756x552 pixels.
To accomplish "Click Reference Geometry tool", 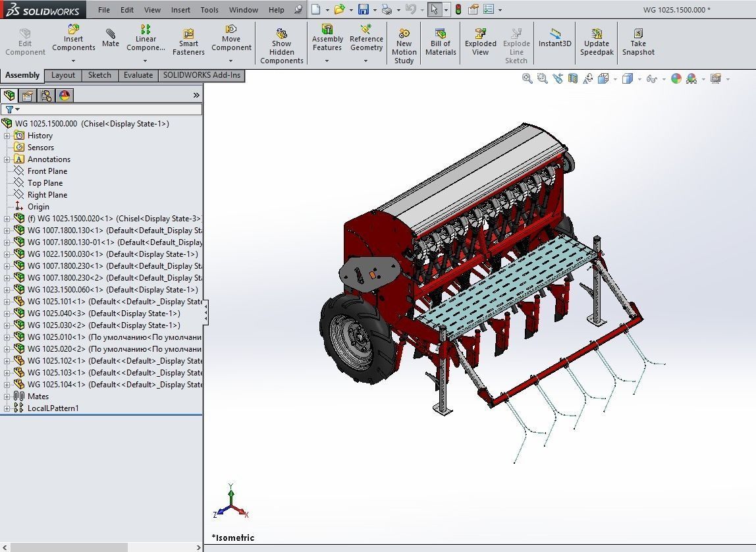I will [x=366, y=38].
